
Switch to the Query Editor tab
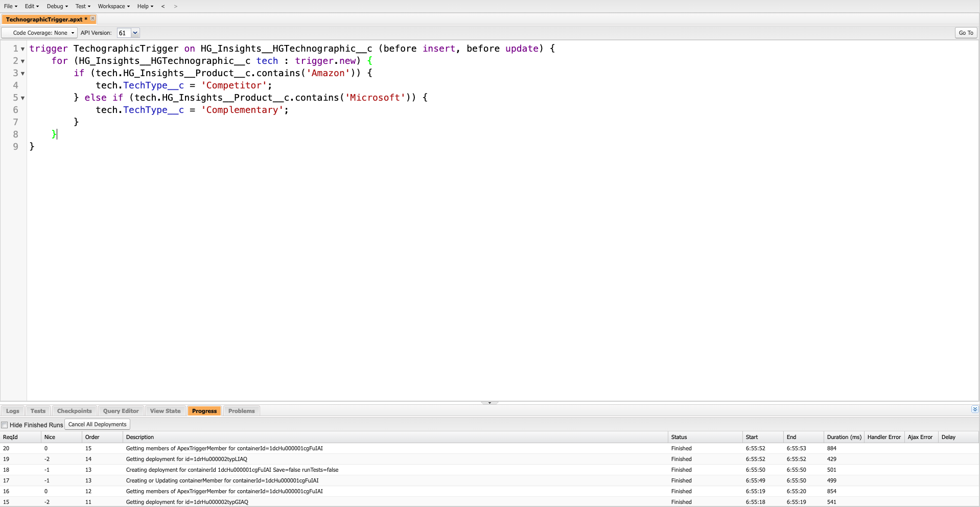(121, 411)
